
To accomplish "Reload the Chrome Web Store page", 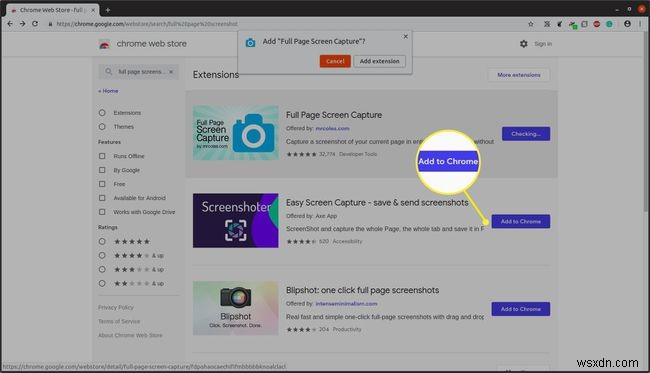I will [35, 24].
